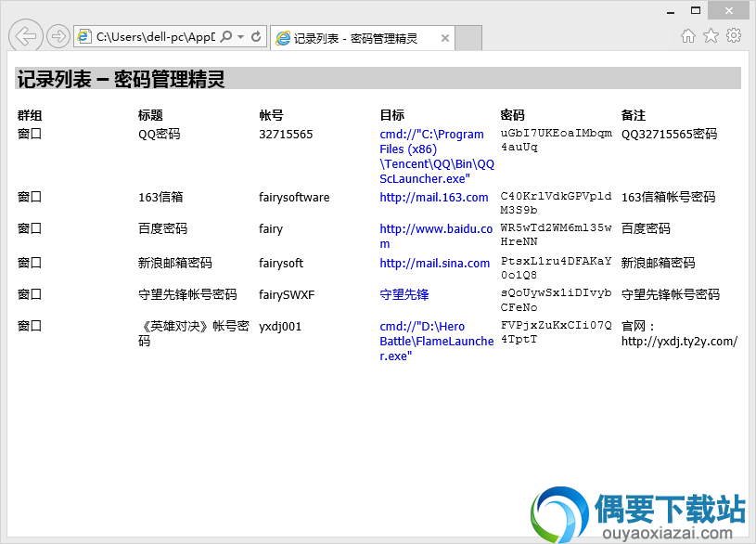Close the browser window
Image resolution: width=756 pixels, height=544 pixels.
point(728,10)
